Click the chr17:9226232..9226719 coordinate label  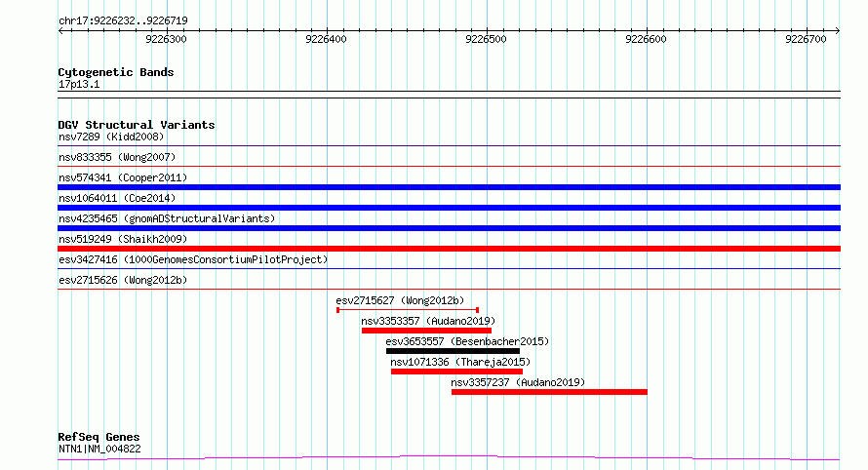(x=123, y=20)
